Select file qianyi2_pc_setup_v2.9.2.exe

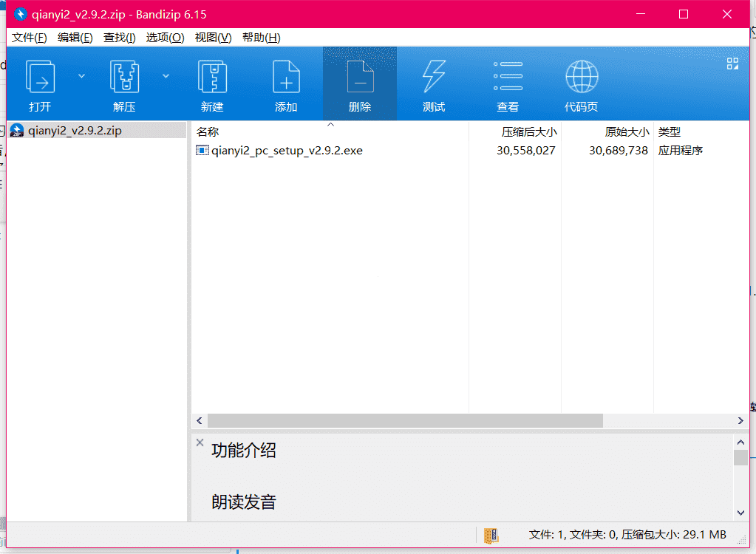click(x=287, y=151)
